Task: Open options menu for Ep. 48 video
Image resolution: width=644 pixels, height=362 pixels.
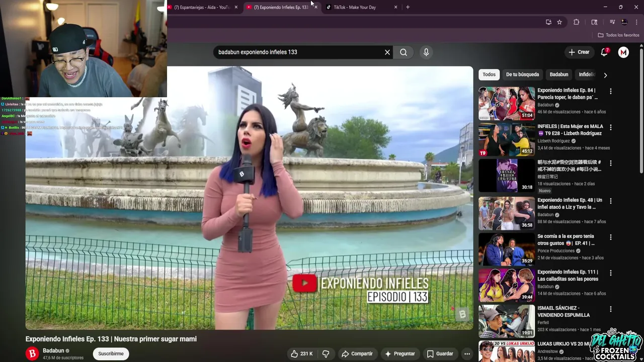Action: (611, 201)
